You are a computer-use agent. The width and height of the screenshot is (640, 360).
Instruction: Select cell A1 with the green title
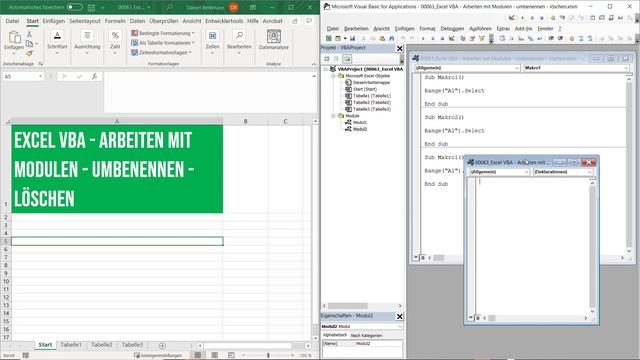tap(117, 169)
